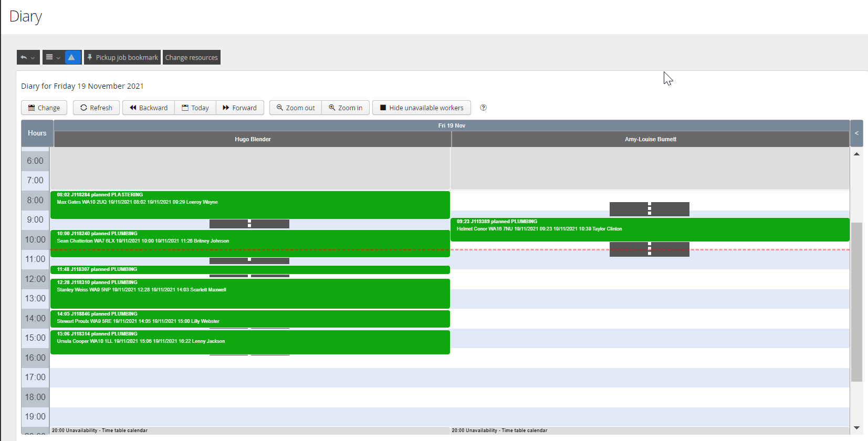Click travel bar below job J119389

coord(650,249)
